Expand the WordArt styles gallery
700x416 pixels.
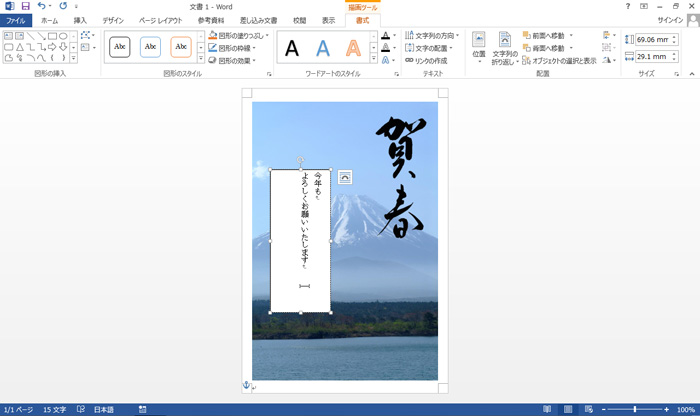(374, 58)
